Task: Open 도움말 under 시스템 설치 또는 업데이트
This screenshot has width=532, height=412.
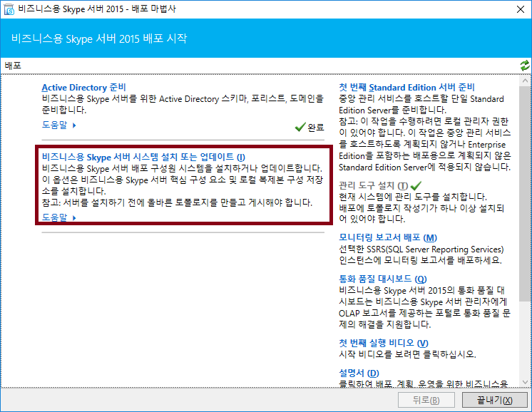Action: point(55,217)
